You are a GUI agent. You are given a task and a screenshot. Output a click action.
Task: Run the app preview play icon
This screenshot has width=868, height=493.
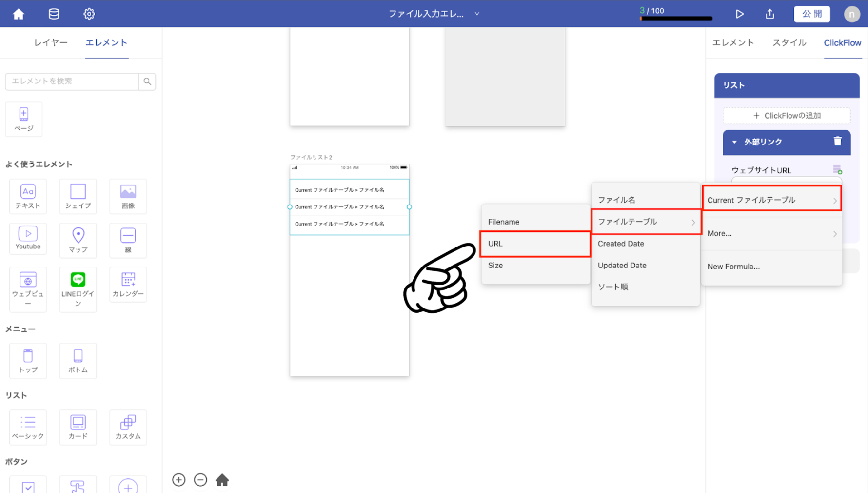point(739,14)
